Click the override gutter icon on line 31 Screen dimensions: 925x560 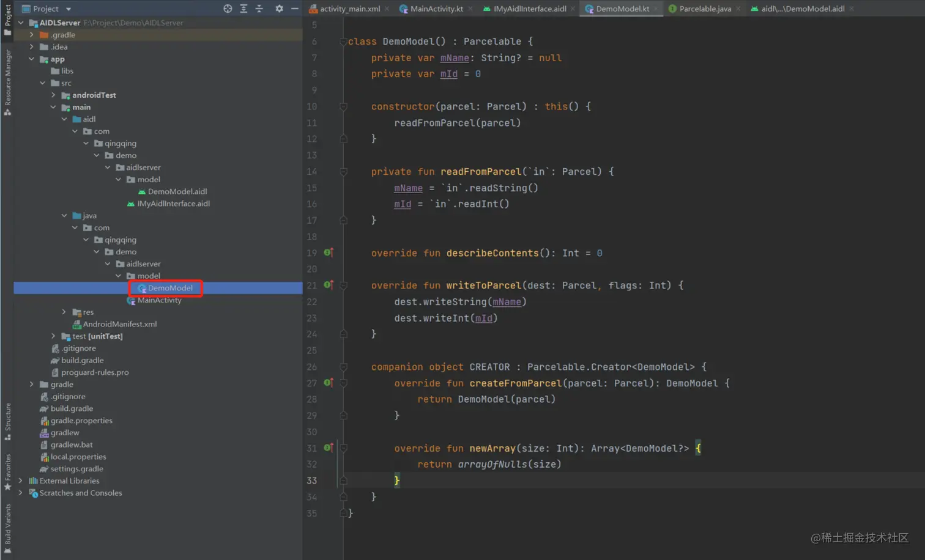coord(328,448)
